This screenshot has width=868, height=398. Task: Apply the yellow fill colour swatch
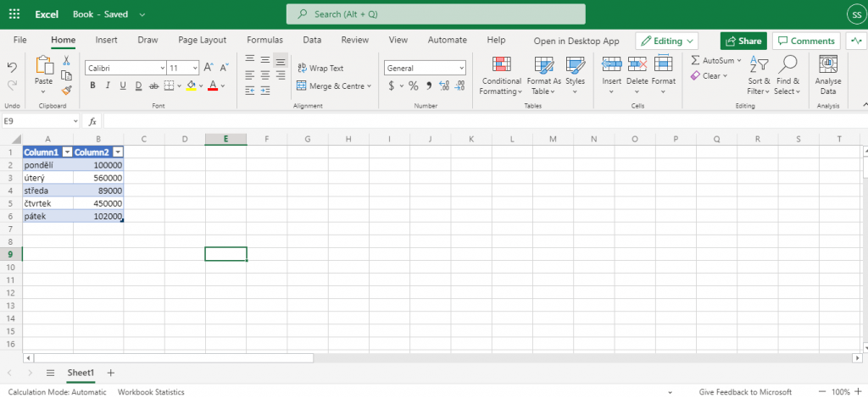click(x=190, y=86)
